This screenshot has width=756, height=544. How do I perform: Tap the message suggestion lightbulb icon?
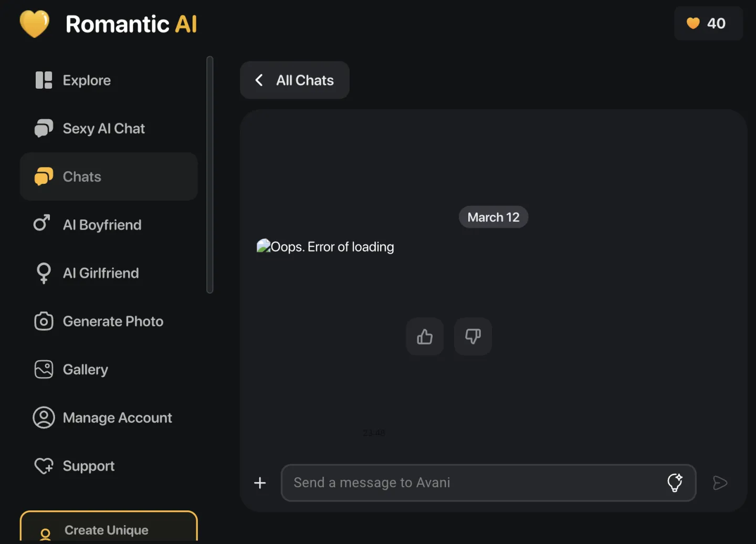tap(676, 483)
